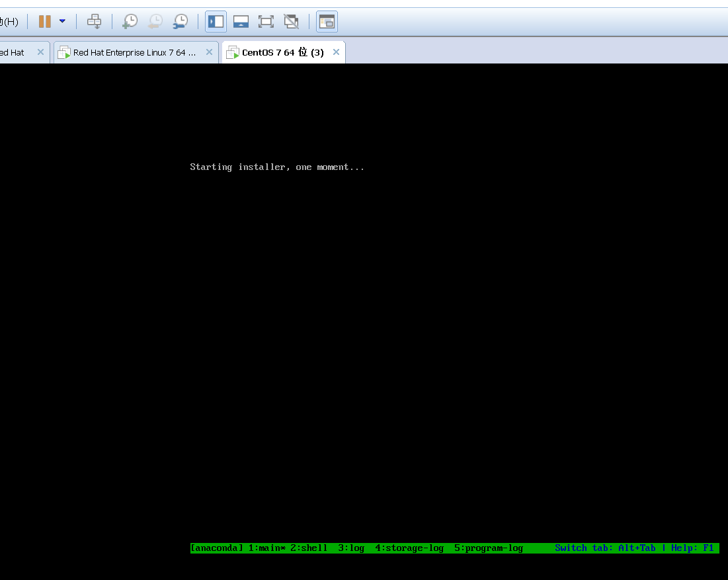Viewport: 728px width, 580px height.
Task: Click the revert to snapshot icon
Action: tap(155, 21)
